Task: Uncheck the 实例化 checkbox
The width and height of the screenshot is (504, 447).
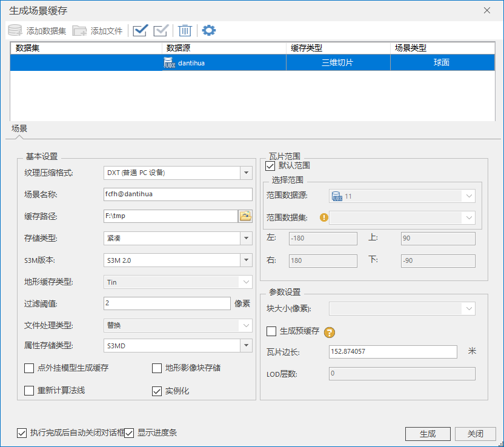Action: pos(157,391)
